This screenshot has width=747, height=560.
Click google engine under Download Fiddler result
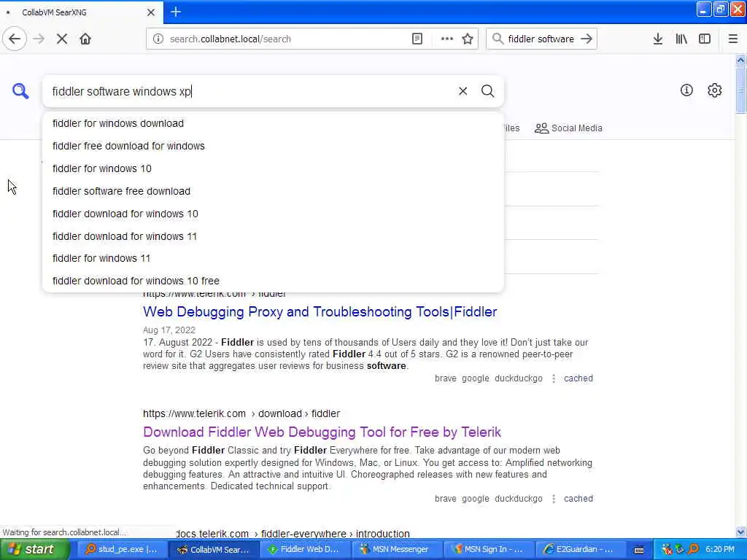[x=475, y=499]
